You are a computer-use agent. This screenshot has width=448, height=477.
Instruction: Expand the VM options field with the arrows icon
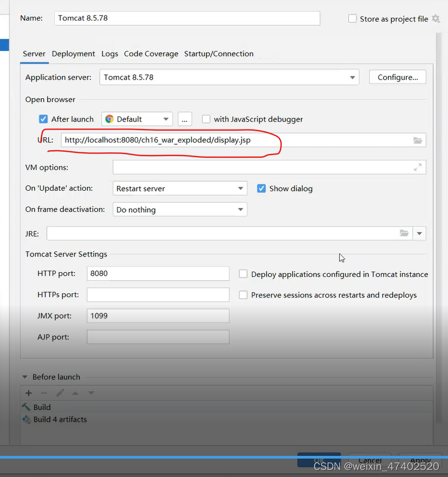pyautogui.click(x=418, y=167)
